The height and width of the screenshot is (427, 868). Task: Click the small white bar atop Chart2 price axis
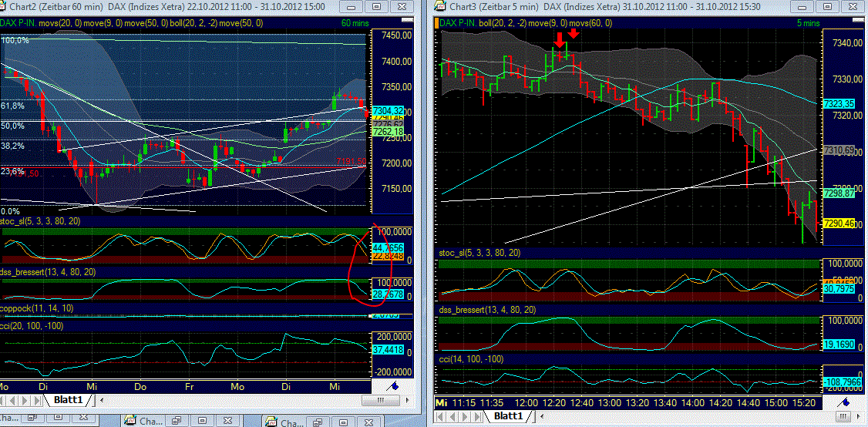(x=408, y=20)
